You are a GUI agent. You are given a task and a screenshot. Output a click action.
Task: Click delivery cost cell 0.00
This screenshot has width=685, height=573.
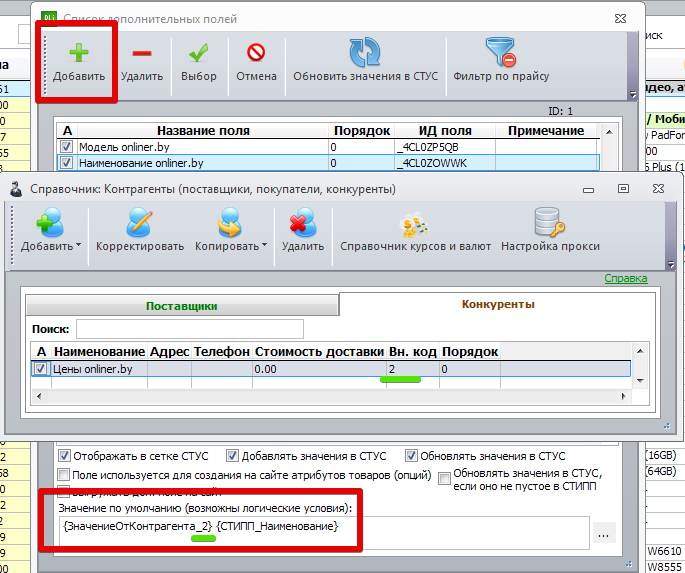point(319,369)
